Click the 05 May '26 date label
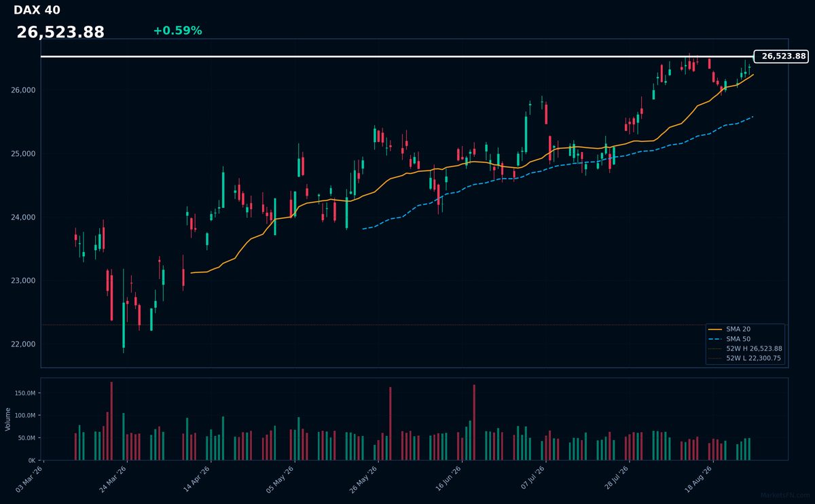This screenshot has height=504, width=815. coord(279,479)
